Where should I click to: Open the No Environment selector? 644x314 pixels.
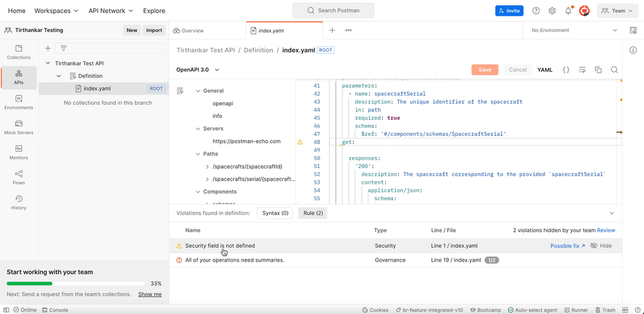click(574, 30)
